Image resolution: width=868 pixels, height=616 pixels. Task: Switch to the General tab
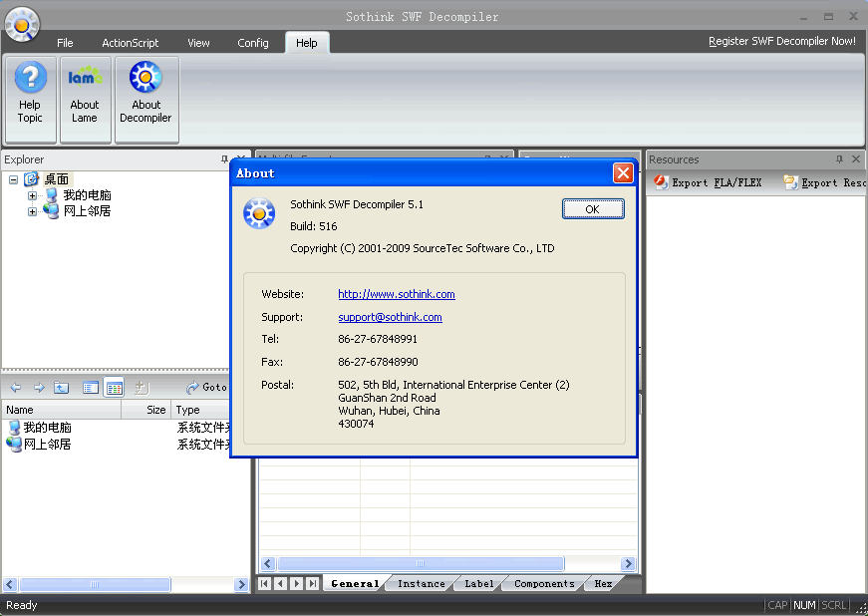pos(355,583)
